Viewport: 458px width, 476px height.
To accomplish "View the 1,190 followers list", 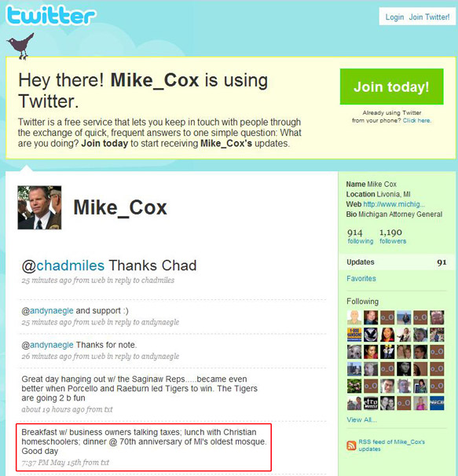I will [392, 236].
